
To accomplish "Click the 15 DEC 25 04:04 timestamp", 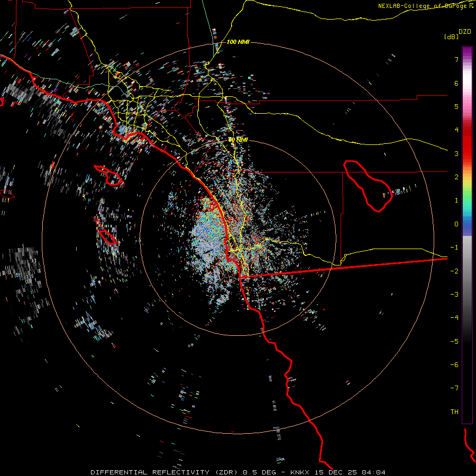I will point(350,472).
